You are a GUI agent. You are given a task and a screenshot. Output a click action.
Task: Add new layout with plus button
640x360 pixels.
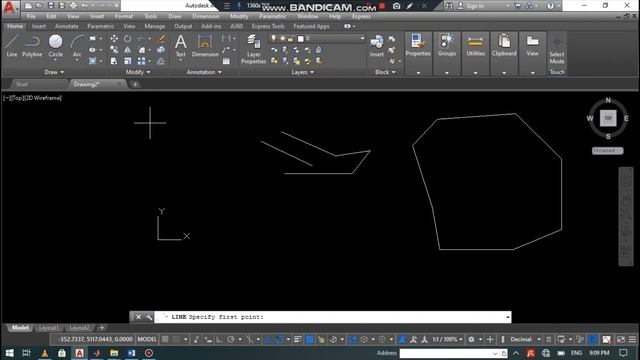[x=102, y=328]
